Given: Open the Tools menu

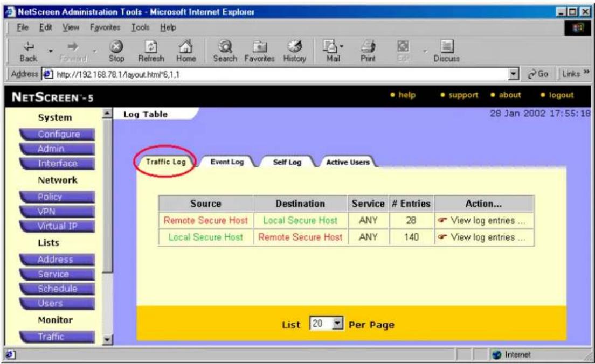Looking at the screenshot, I should tap(140, 27).
